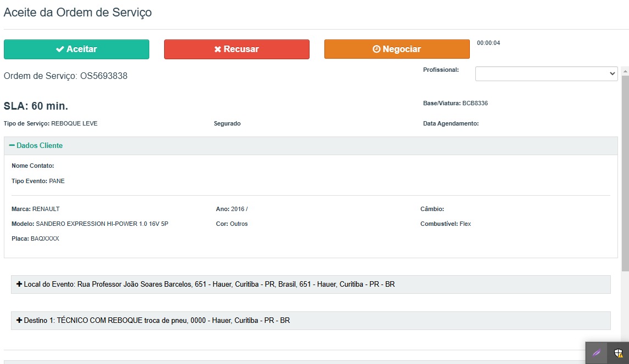Click the Data Agendamento label

451,124
